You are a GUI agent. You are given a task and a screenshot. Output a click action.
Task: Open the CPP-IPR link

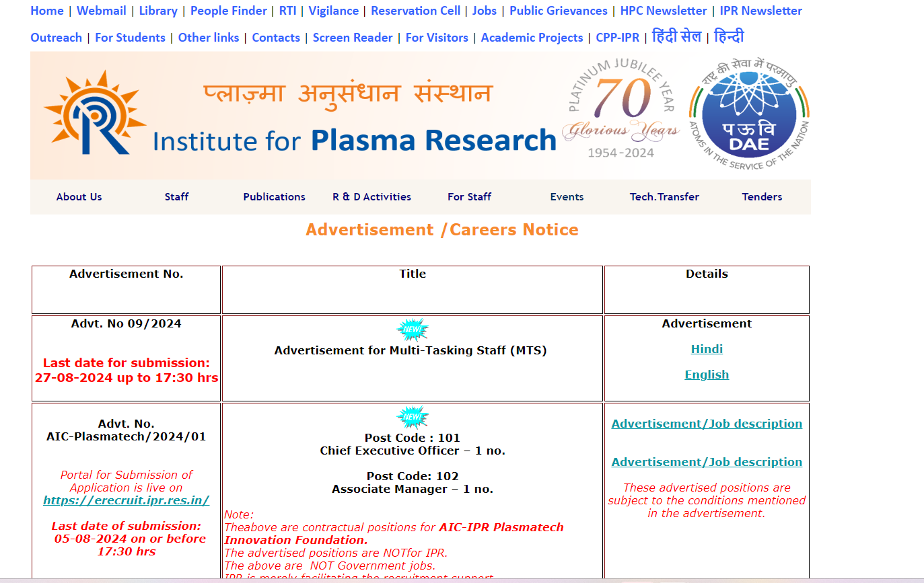point(618,38)
